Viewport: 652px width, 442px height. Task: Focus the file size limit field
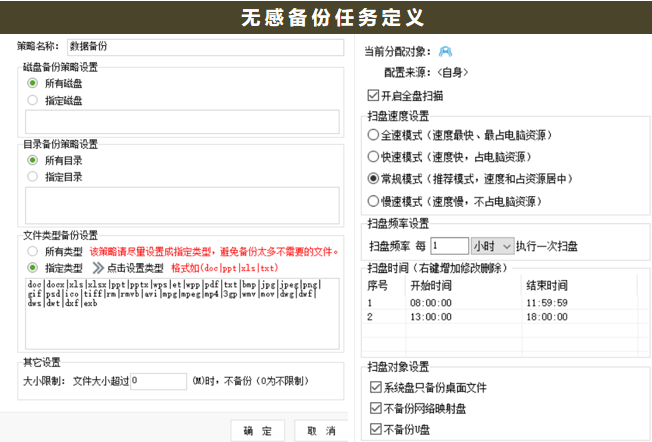pyautogui.click(x=158, y=381)
